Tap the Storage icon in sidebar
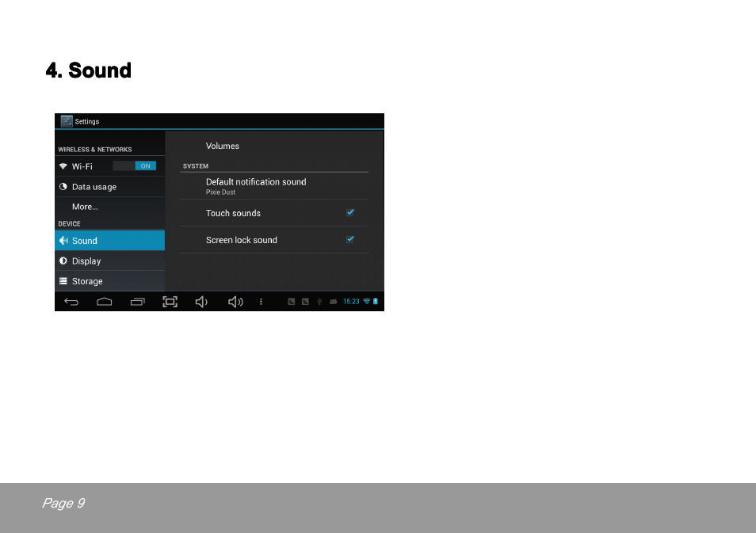 [63, 281]
